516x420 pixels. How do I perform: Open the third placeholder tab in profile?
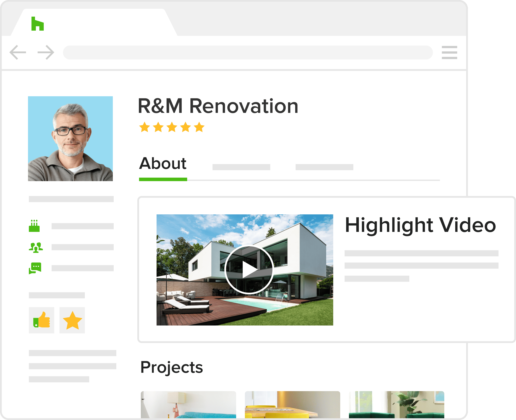tap(324, 167)
